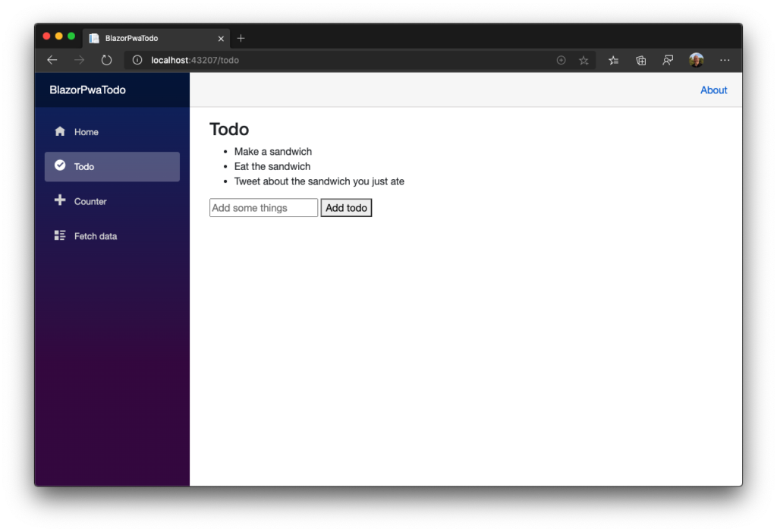Open browser favorites with the star icon
Viewport: 777px width, 532px height.
click(x=584, y=60)
